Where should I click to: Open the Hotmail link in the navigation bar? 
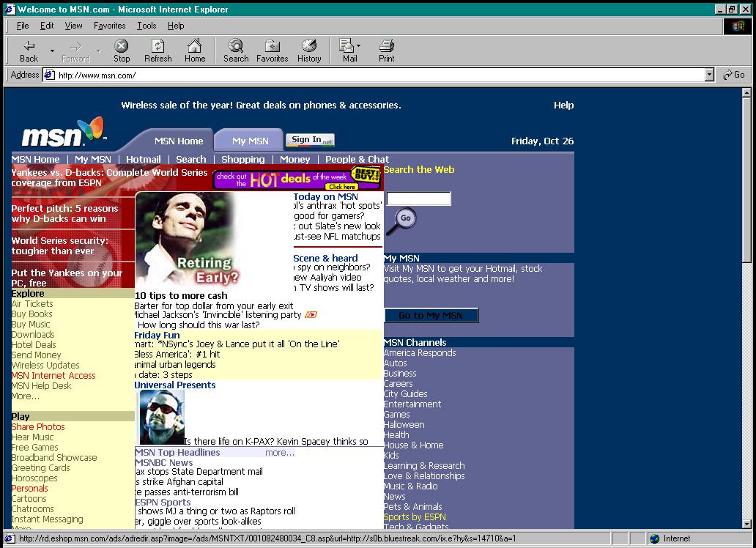[x=143, y=159]
